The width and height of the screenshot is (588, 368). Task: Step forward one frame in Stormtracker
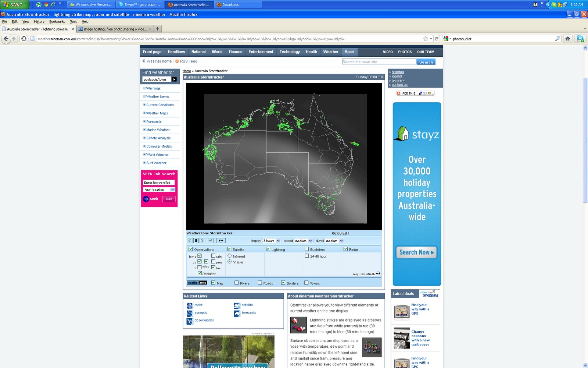pos(202,241)
